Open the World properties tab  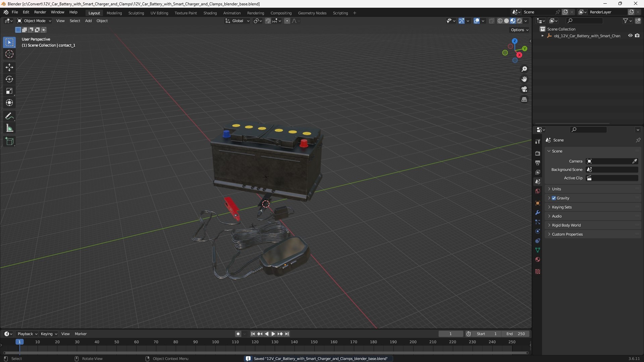538,191
